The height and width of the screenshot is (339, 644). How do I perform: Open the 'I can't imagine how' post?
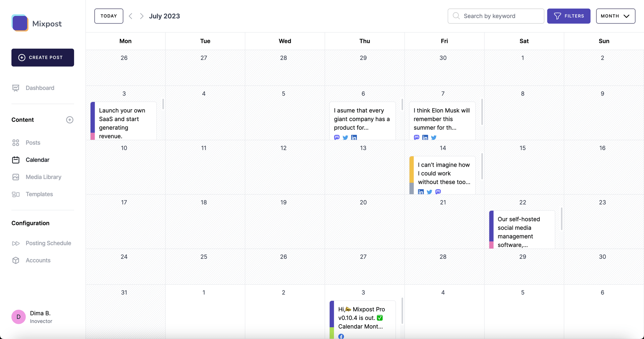click(442, 175)
